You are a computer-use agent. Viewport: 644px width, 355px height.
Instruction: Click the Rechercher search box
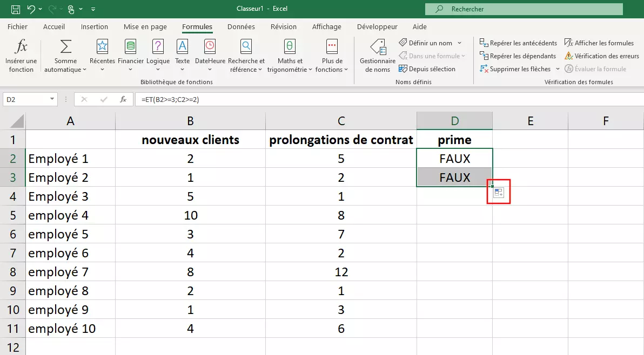524,9
